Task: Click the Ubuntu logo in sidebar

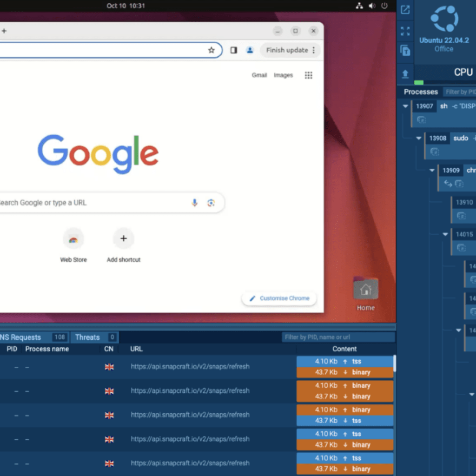Action: [x=444, y=19]
